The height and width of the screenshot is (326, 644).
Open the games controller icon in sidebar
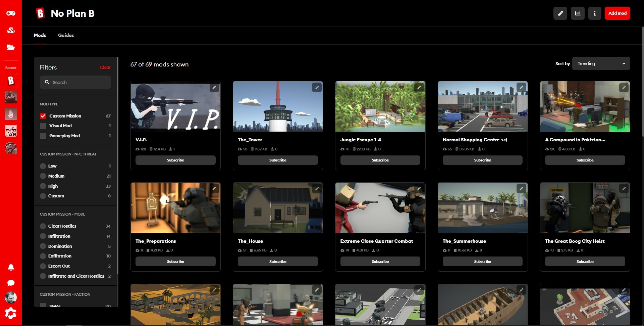tap(11, 13)
